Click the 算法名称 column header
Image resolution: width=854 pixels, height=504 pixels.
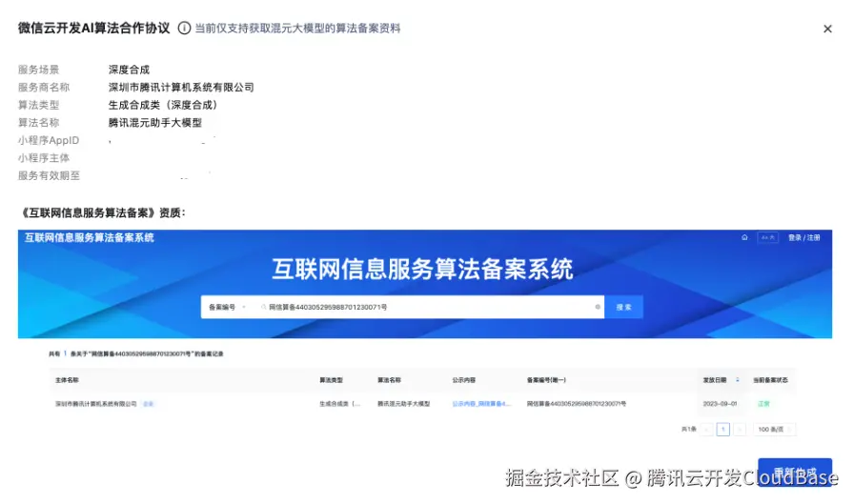point(390,380)
